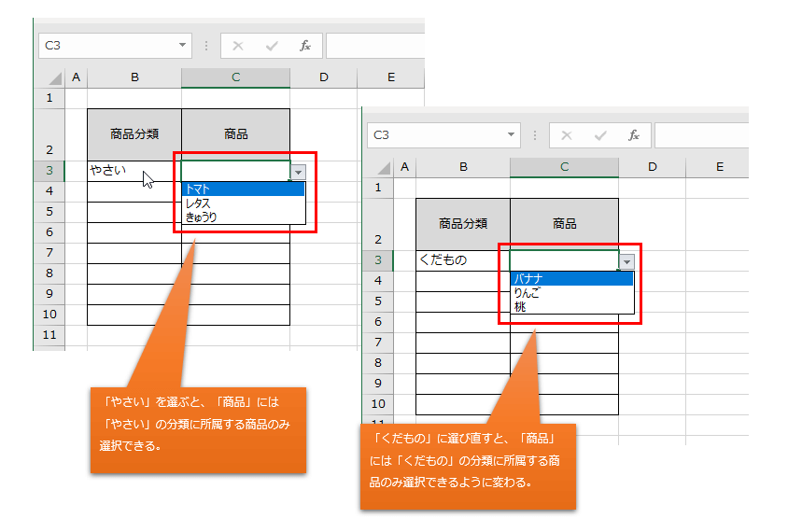Click the fx insert function icon in right window

point(633,135)
